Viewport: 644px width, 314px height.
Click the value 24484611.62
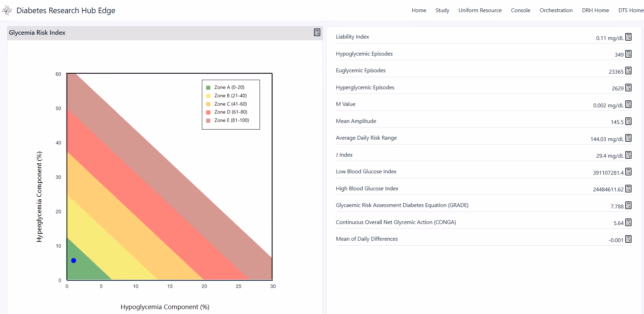608,190
